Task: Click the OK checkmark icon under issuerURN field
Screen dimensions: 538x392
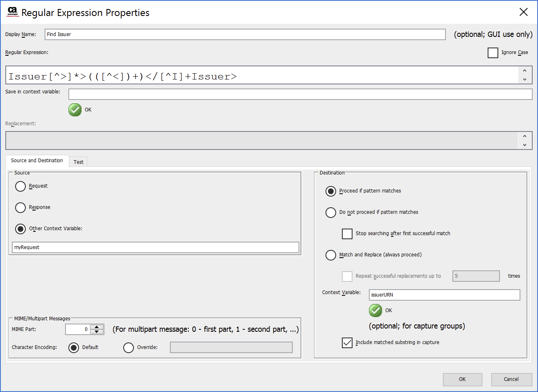Action: [375, 310]
